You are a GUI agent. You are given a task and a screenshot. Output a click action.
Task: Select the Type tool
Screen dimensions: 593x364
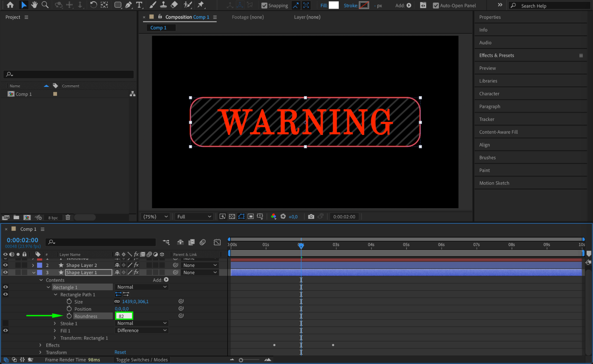coord(139,5)
